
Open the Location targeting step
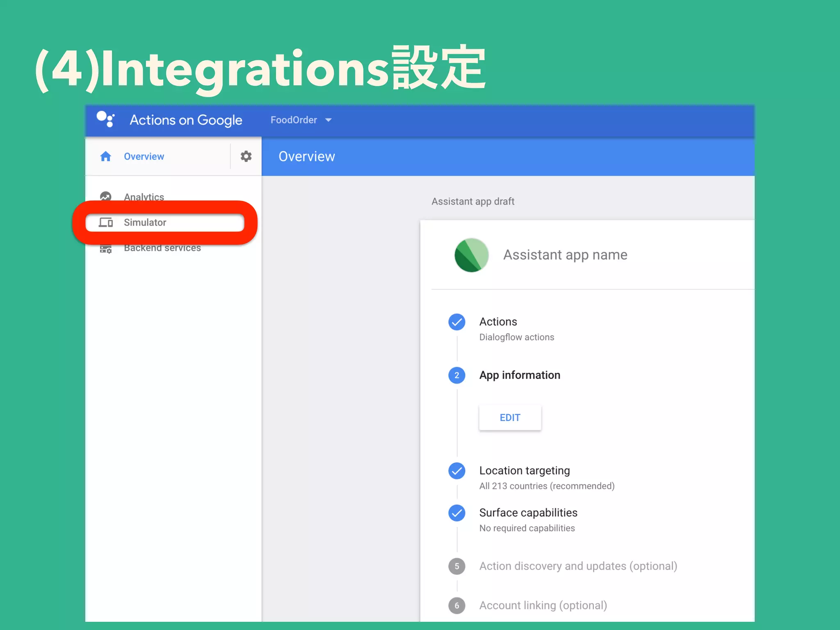(525, 470)
